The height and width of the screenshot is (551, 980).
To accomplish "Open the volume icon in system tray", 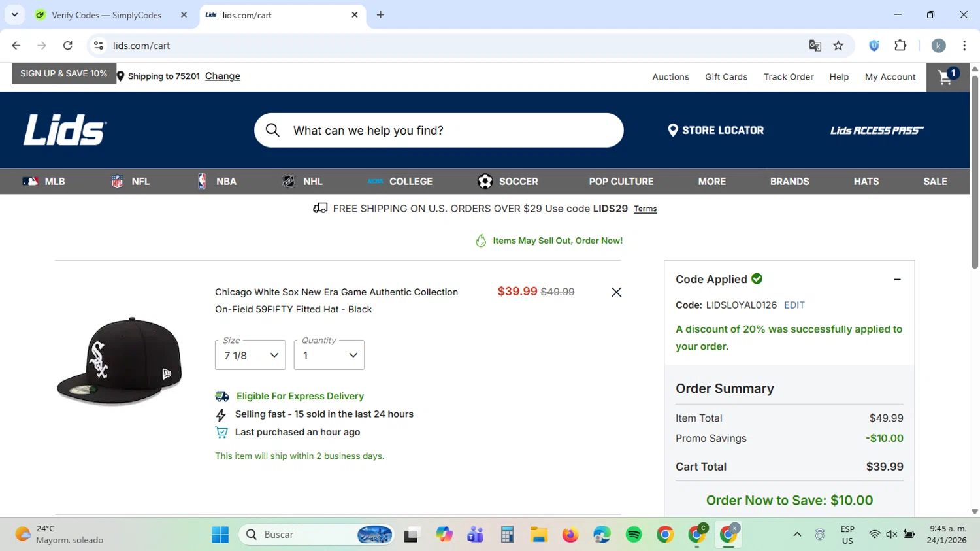I will (x=892, y=535).
